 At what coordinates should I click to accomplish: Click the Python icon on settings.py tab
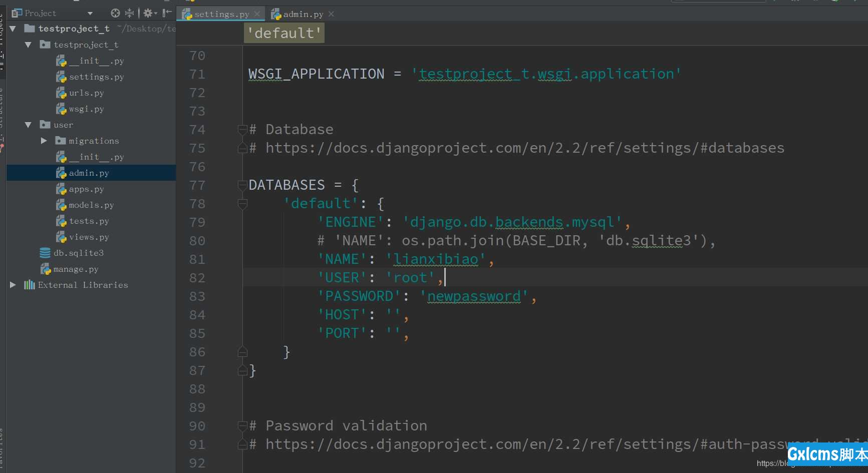pyautogui.click(x=187, y=15)
